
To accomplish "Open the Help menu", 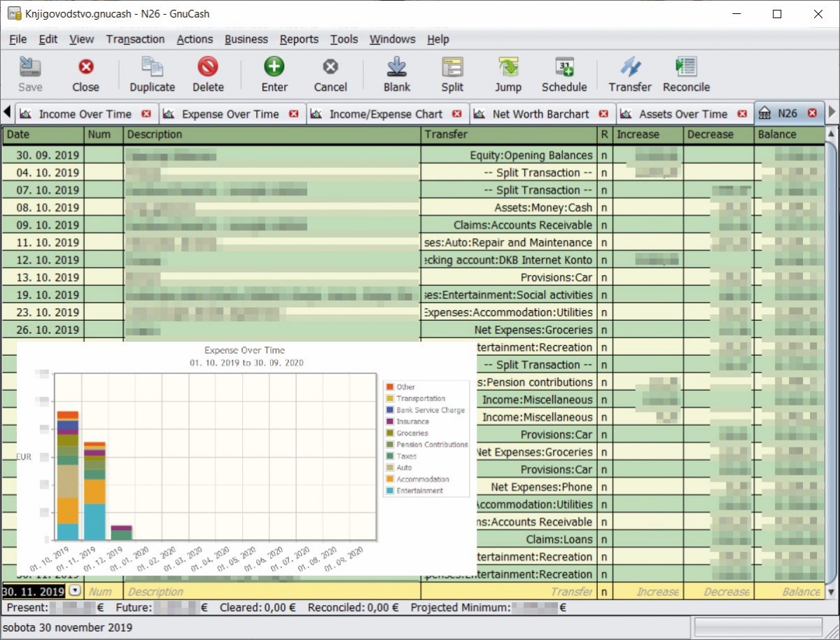I will pyautogui.click(x=438, y=39).
